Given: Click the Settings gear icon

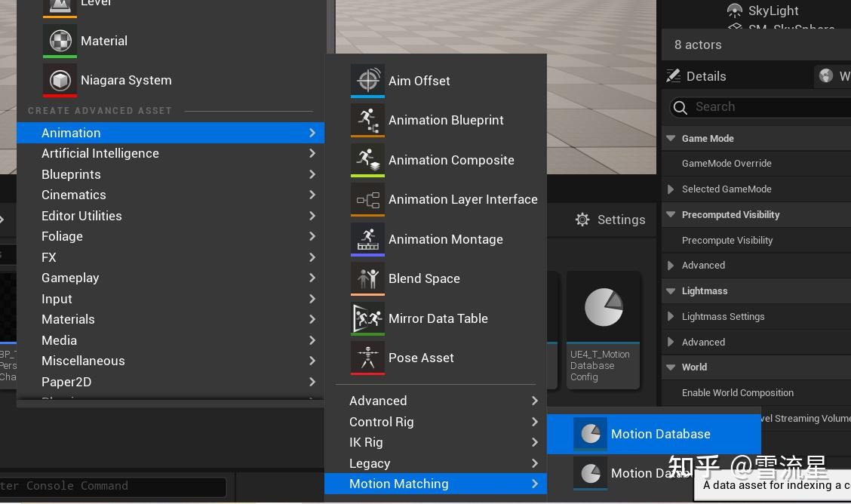Looking at the screenshot, I should pyautogui.click(x=582, y=220).
